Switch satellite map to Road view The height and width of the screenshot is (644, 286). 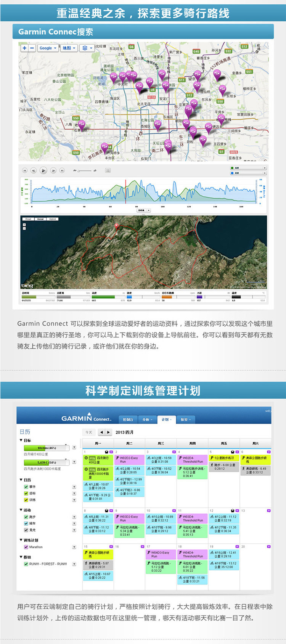(x=28, y=219)
